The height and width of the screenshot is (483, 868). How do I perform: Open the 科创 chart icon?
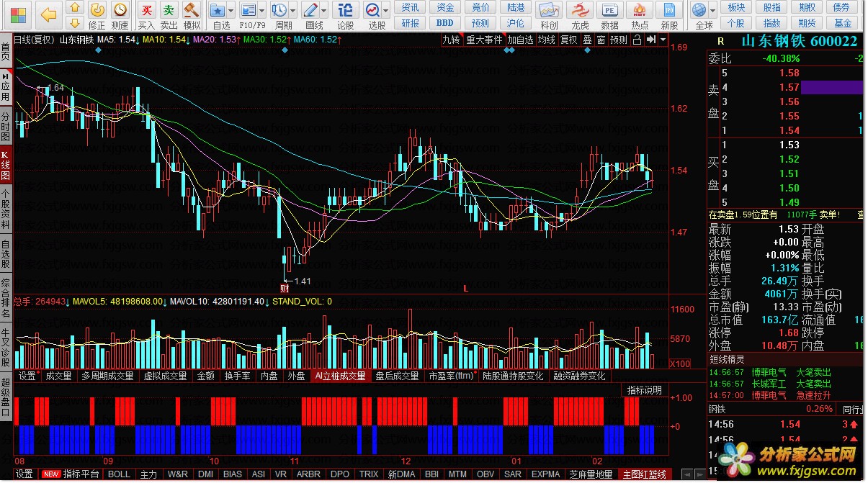[549, 10]
